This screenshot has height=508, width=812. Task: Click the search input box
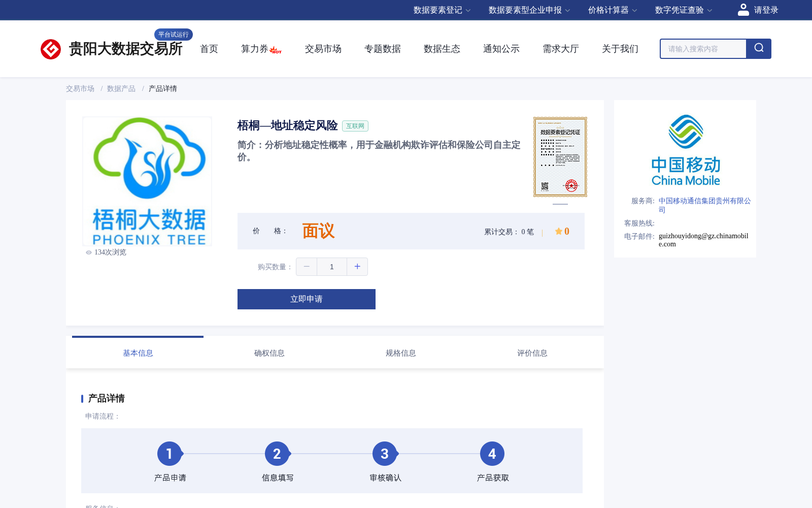[x=703, y=49]
